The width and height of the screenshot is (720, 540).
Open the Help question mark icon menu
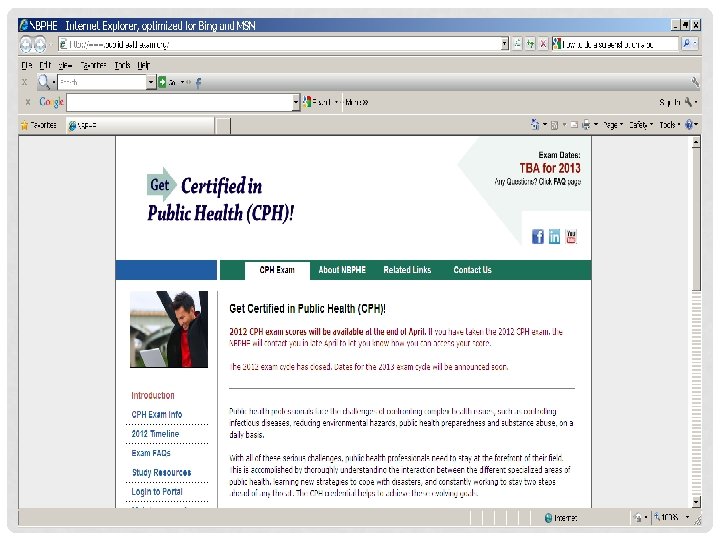point(689,124)
